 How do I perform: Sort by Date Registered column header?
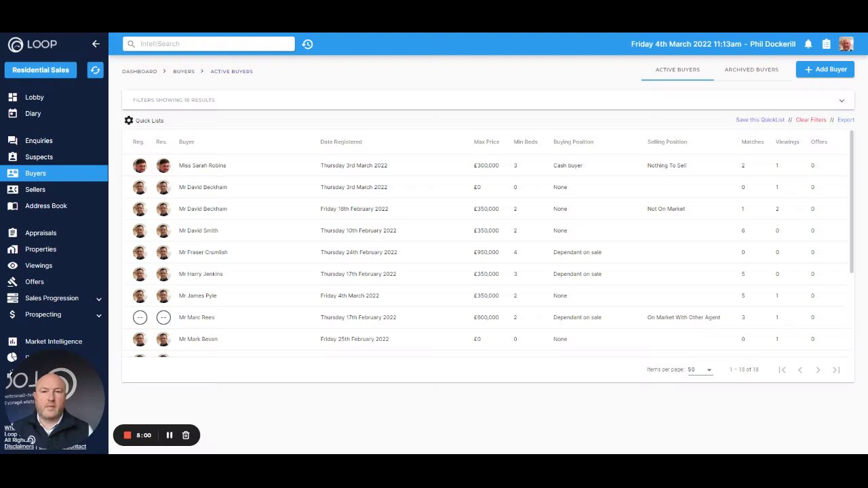coord(341,142)
